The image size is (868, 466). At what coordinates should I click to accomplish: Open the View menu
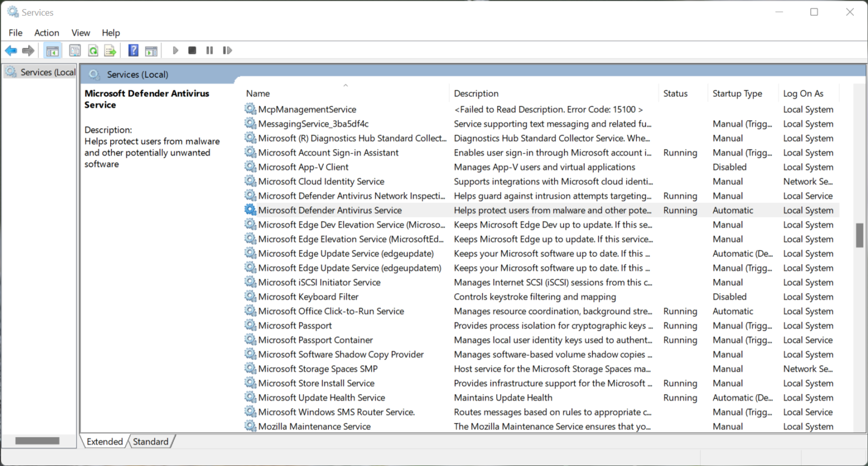coord(80,33)
